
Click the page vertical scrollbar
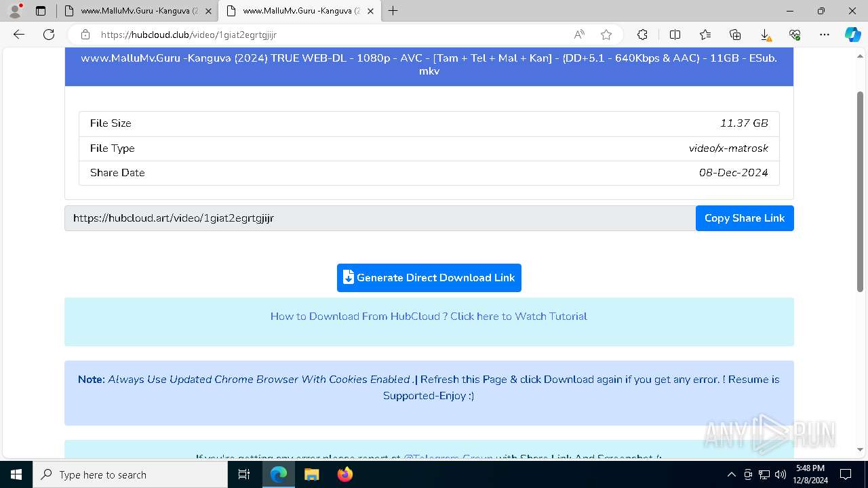[x=860, y=191]
